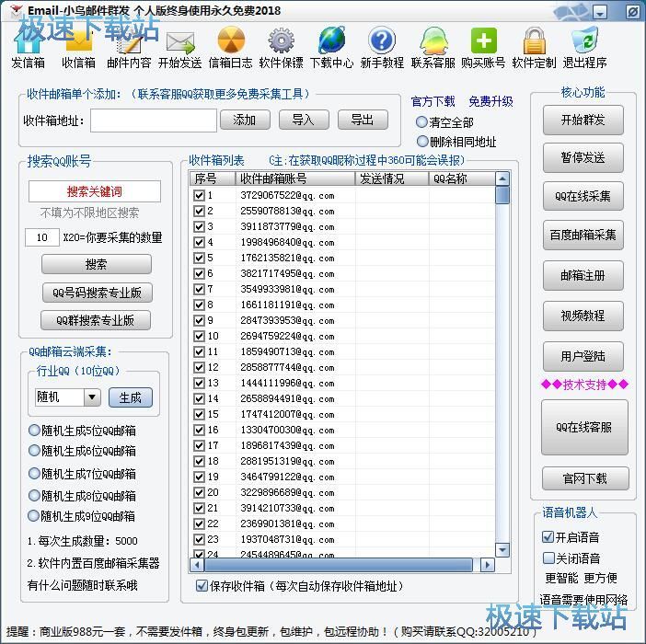646x644 pixels.
Task: Open QQ群搜索专业版 button
Action: tap(96, 320)
